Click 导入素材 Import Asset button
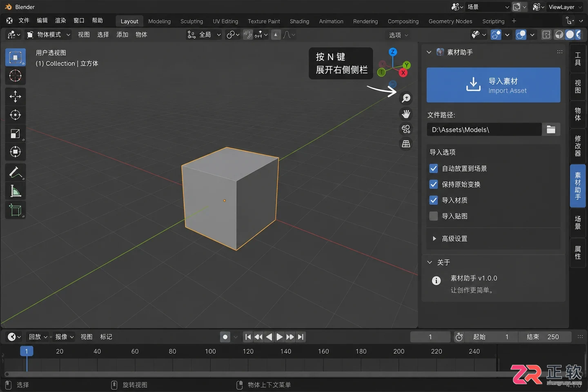The height and width of the screenshot is (392, 588). tap(493, 85)
